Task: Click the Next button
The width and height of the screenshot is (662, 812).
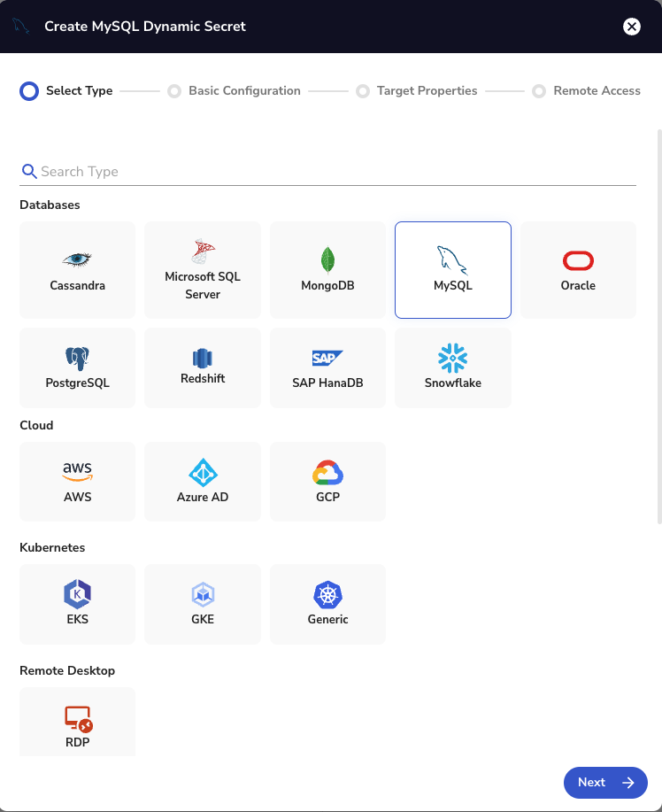Action: pos(605,783)
